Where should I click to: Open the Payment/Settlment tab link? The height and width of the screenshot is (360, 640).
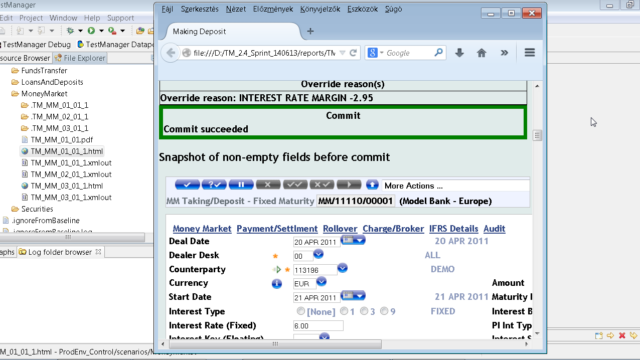[x=277, y=229]
